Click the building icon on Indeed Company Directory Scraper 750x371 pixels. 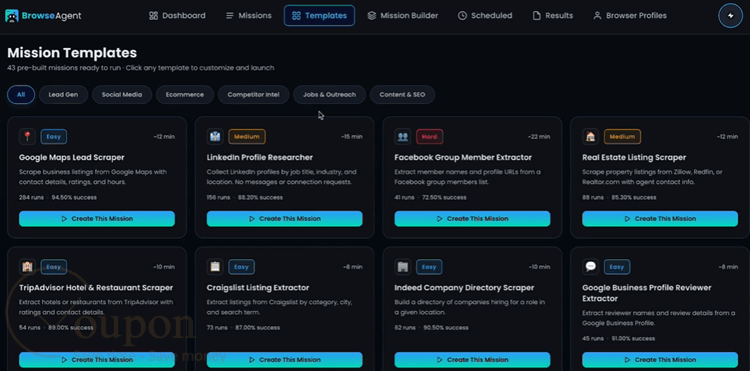[403, 267]
